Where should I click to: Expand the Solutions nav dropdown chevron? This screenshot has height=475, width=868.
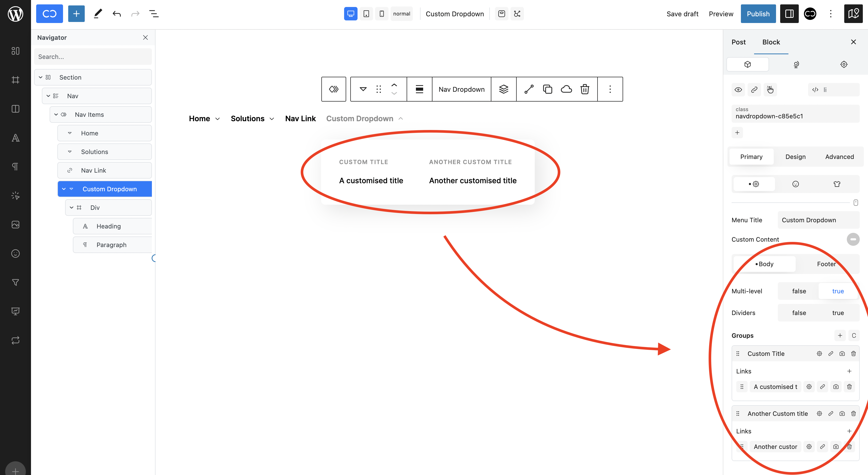pos(272,119)
